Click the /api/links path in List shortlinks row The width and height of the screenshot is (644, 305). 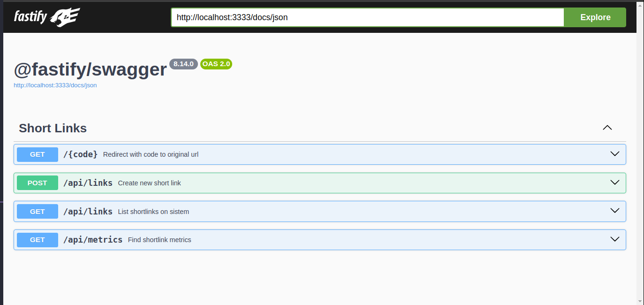point(88,212)
